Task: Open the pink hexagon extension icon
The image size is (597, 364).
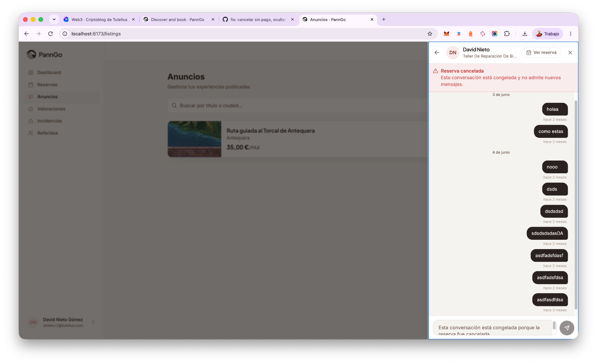Action: tap(483, 34)
